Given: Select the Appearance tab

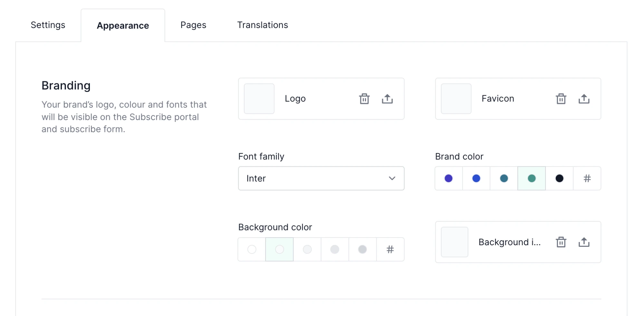Looking at the screenshot, I should 123,26.
